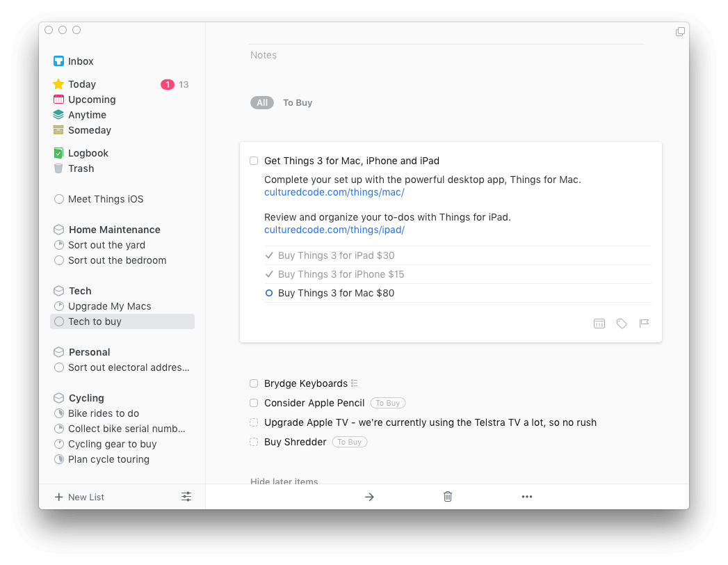728x565 pixels.
Task: Open culturedcode.com/things/ipad/ link
Action: point(334,230)
